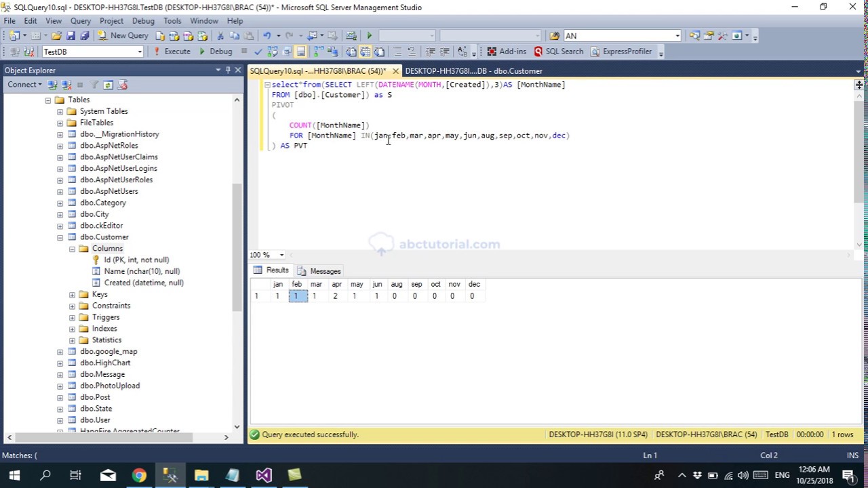Pin the Object Explorer panel
The width and height of the screenshot is (868, 488).
pos(228,70)
